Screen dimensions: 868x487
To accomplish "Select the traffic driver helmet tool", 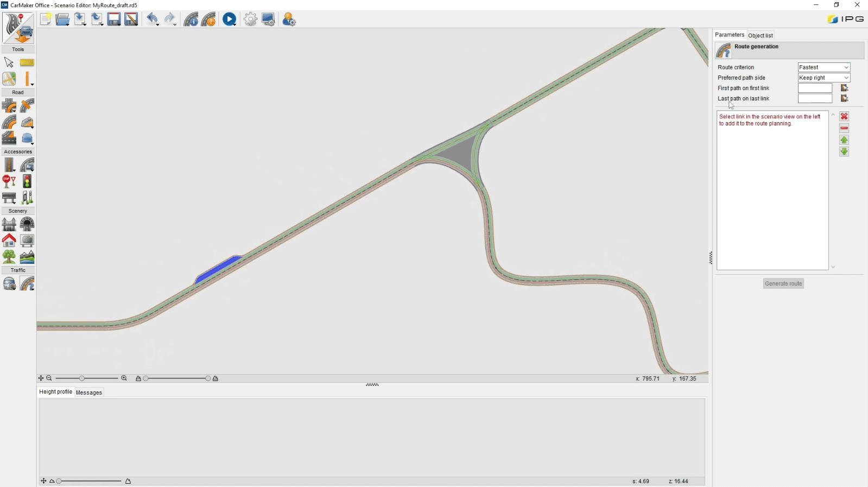I will 9,283.
